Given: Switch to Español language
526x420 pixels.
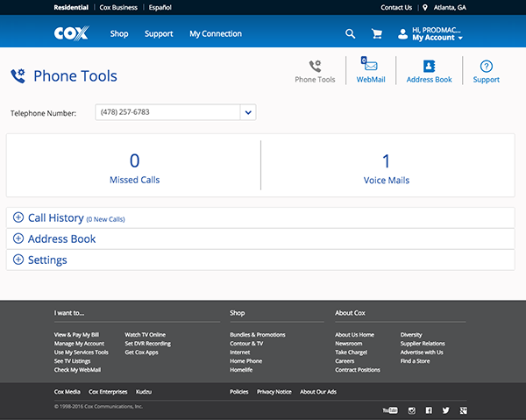Looking at the screenshot, I should (x=160, y=7).
